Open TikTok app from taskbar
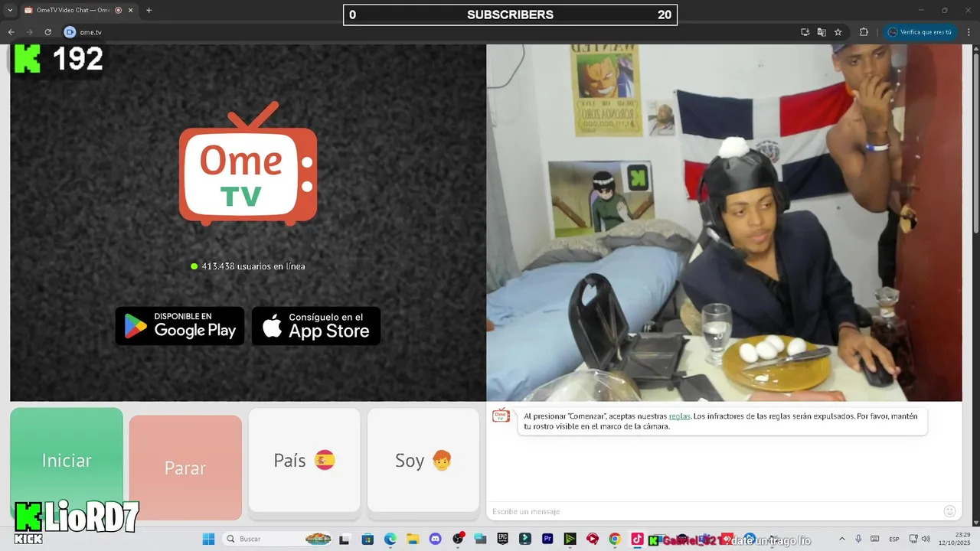 pyautogui.click(x=637, y=539)
